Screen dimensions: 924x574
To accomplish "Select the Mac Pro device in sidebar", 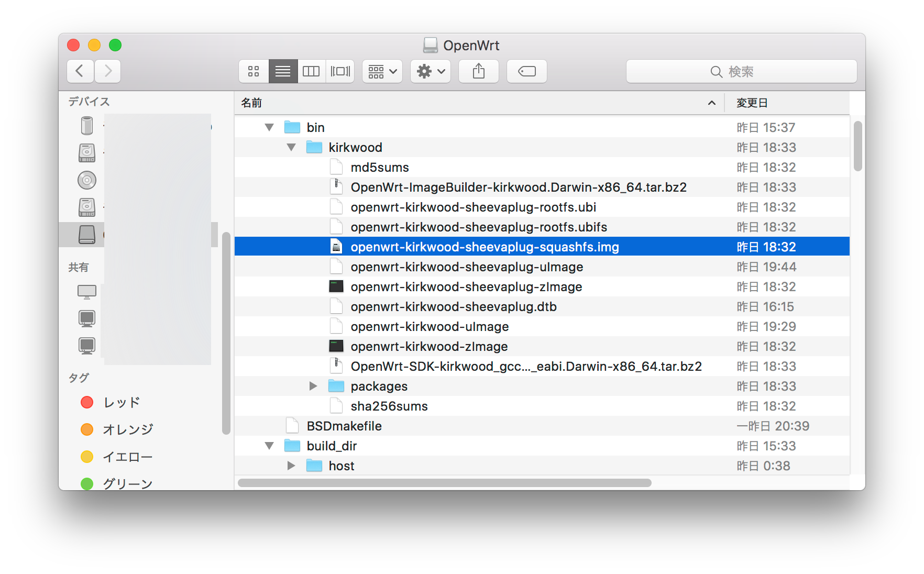I will 87,126.
